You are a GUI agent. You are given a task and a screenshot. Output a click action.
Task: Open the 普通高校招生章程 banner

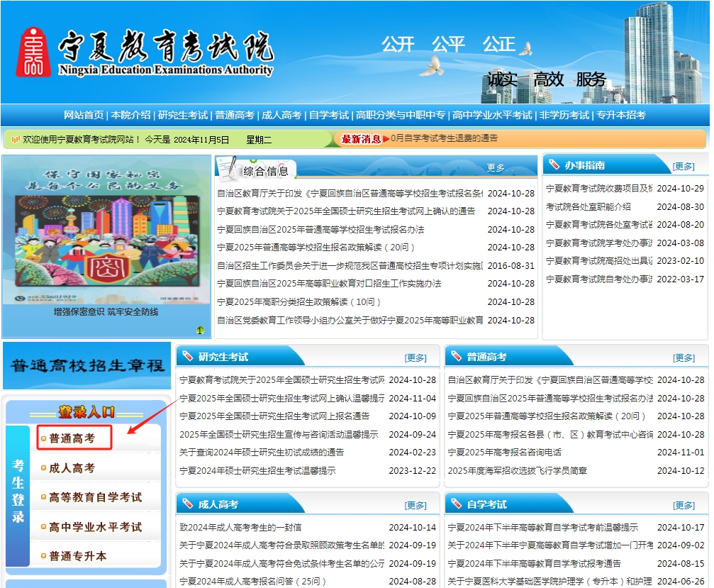click(87, 366)
